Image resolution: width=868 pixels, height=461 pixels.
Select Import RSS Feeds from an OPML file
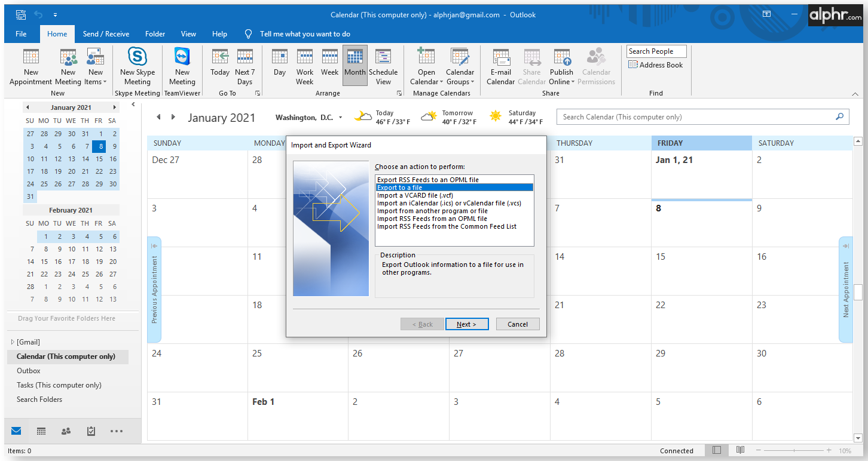tap(432, 219)
